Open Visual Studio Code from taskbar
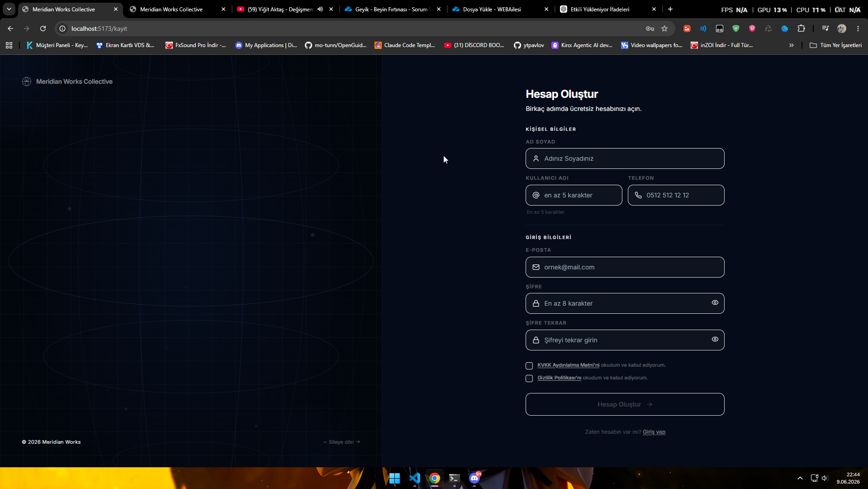Image resolution: width=868 pixels, height=489 pixels. [415, 478]
